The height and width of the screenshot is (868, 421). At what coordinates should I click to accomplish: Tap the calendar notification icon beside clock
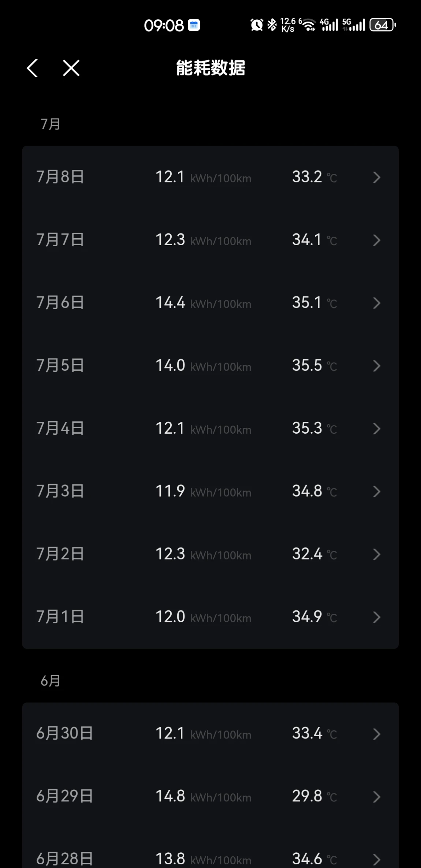194,25
